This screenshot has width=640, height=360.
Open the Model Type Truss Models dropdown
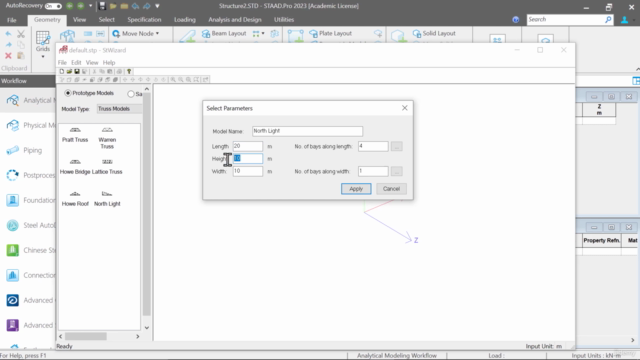pyautogui.click(x=119, y=109)
